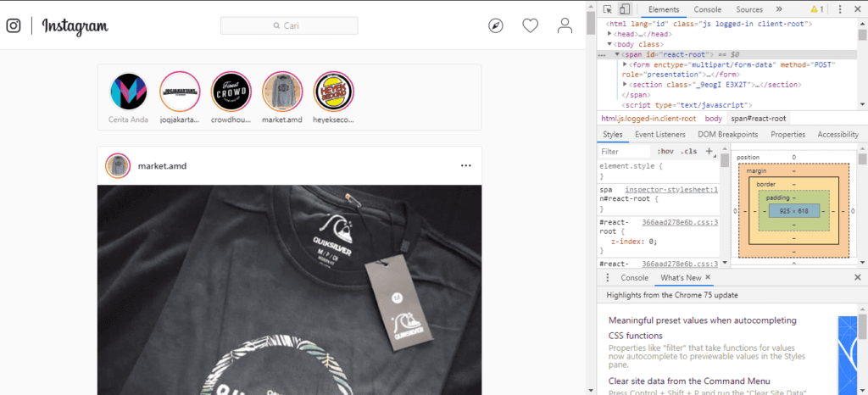Open the Properties tab
This screenshot has width=868, height=395.
[787, 135]
